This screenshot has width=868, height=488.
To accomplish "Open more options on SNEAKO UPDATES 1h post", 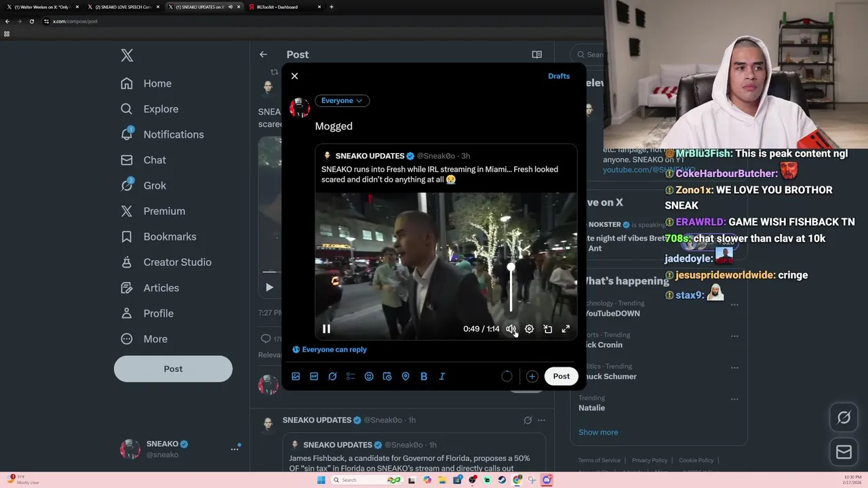I will click(x=541, y=420).
